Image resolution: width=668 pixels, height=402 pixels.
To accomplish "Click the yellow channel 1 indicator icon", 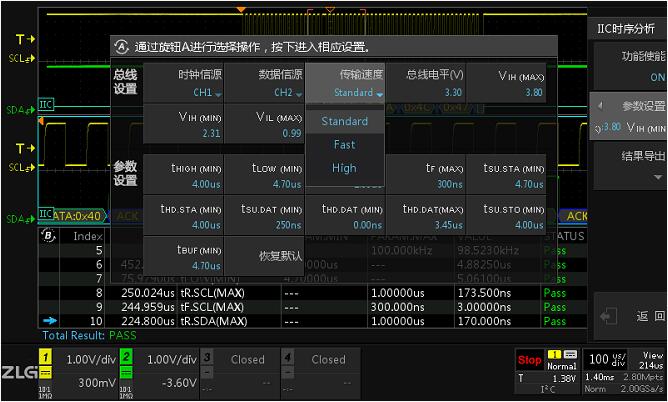I will (45, 356).
